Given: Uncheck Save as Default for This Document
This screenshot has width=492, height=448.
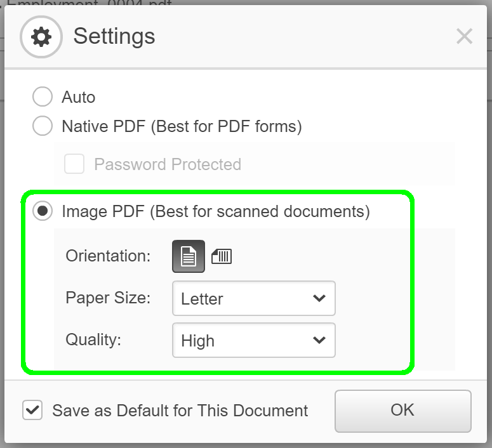Looking at the screenshot, I should tap(32, 410).
